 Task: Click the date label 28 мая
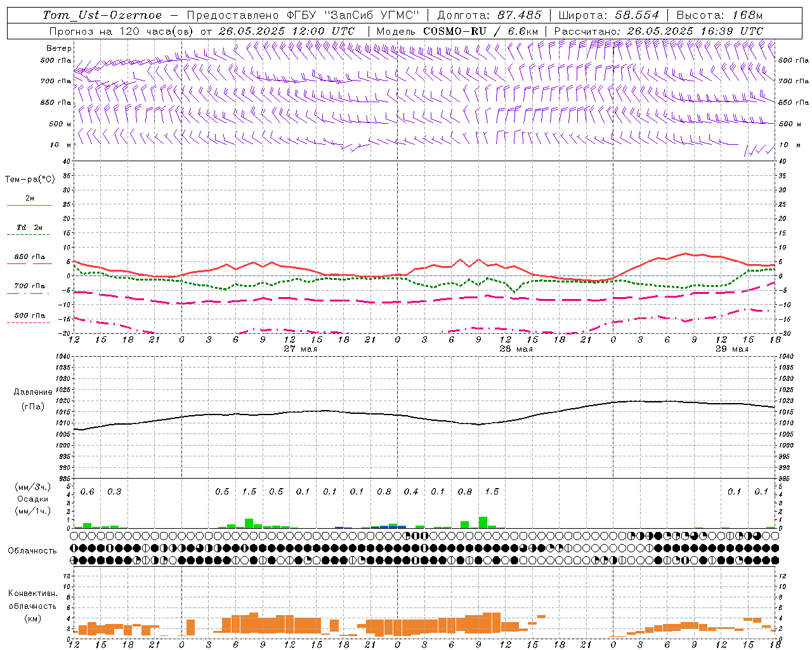516,349
